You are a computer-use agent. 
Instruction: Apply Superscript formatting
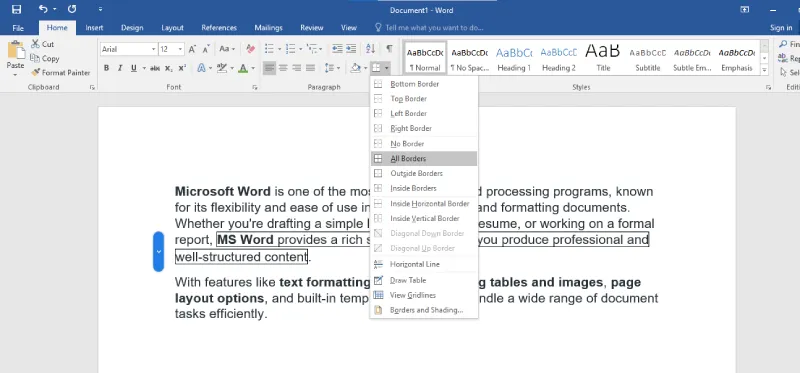(182, 68)
